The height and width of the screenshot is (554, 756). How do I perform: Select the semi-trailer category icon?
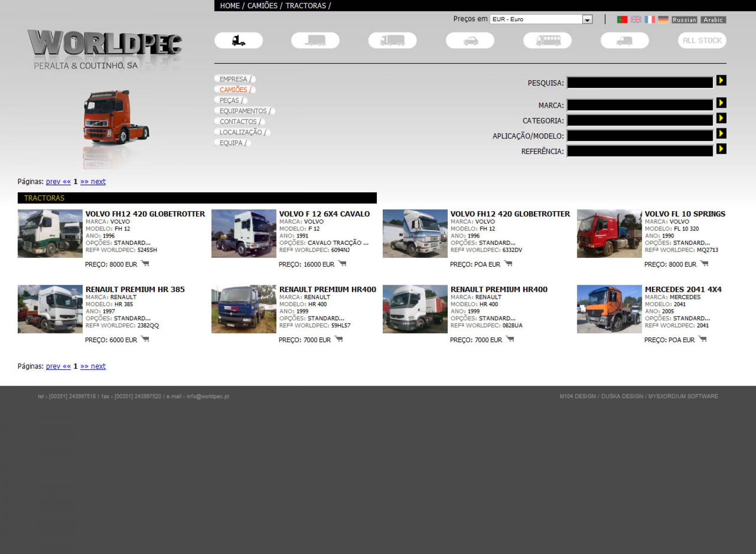coord(315,41)
